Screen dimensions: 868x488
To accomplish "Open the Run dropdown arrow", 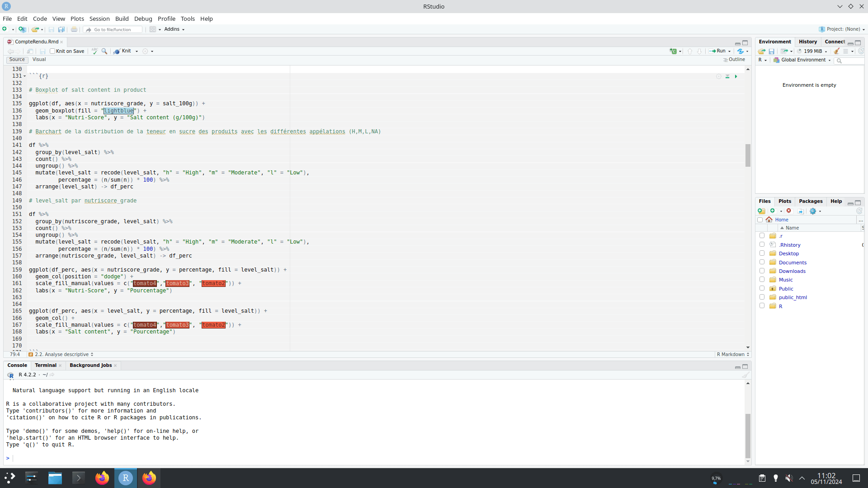I will coord(730,52).
